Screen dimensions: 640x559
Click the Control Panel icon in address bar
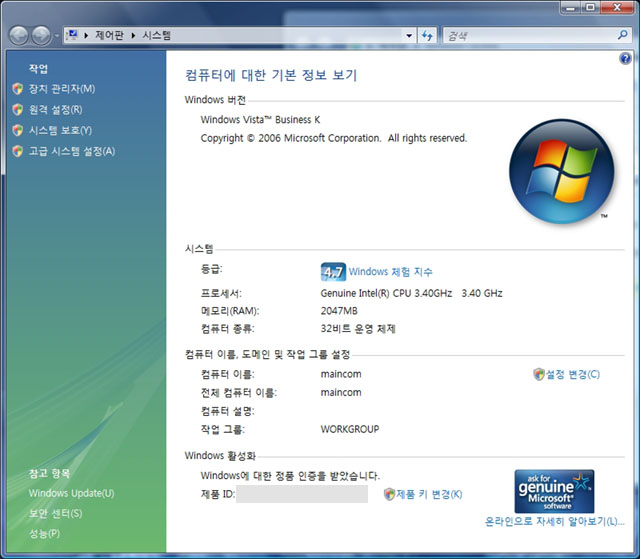[x=72, y=35]
